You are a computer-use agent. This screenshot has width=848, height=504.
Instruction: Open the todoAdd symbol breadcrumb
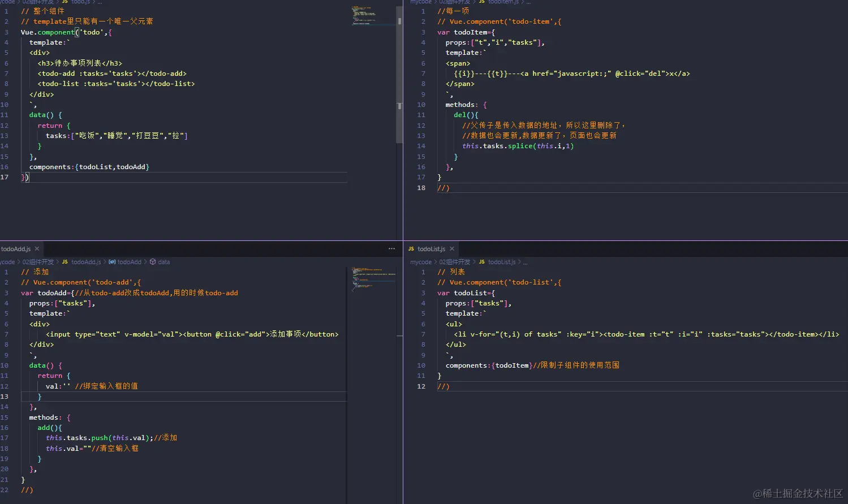coord(129,262)
